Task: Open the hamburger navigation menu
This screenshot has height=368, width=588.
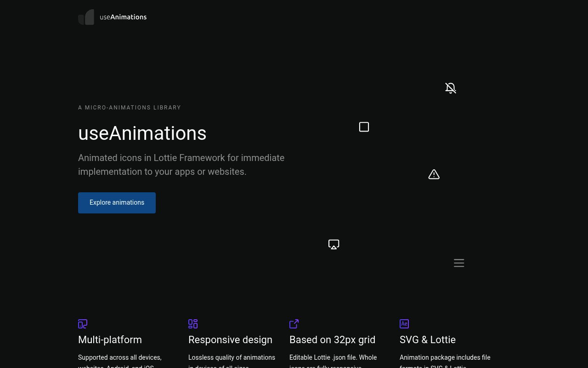Action: pyautogui.click(x=459, y=263)
